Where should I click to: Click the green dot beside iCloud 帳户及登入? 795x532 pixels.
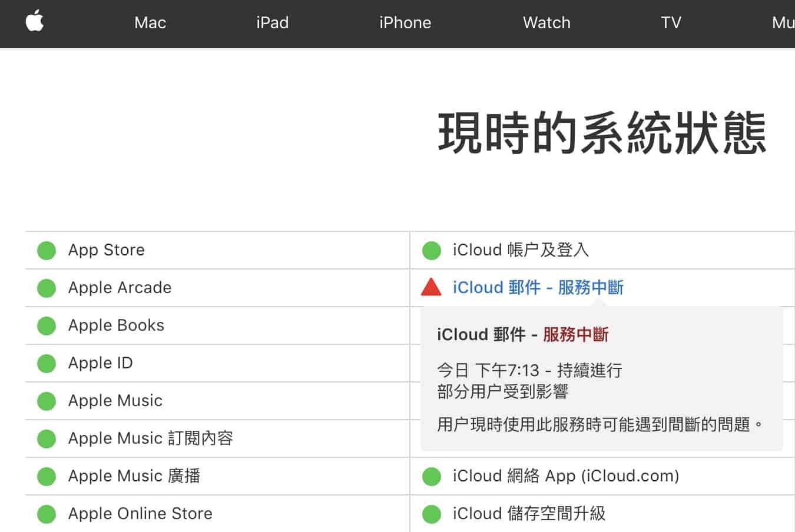pos(432,250)
